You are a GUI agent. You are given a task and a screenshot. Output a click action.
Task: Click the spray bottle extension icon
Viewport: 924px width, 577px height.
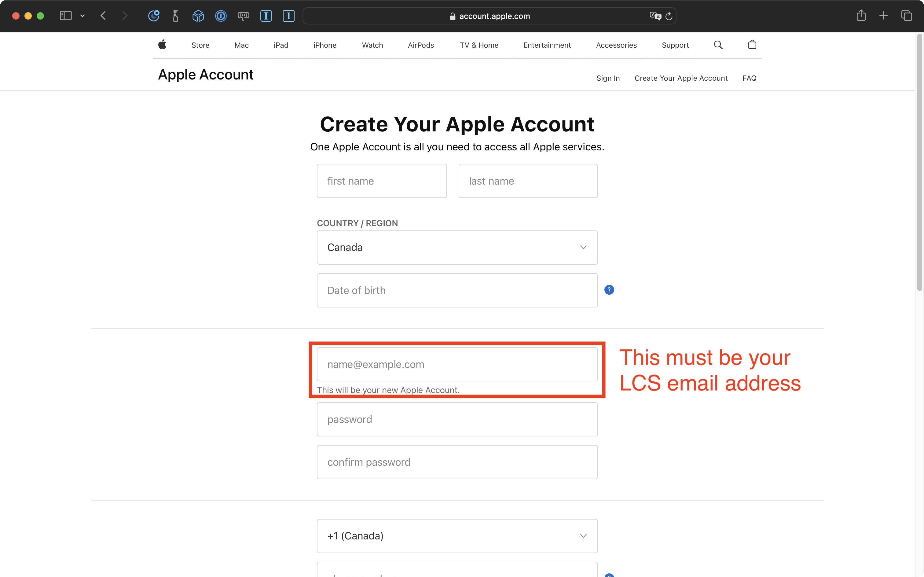coord(175,16)
